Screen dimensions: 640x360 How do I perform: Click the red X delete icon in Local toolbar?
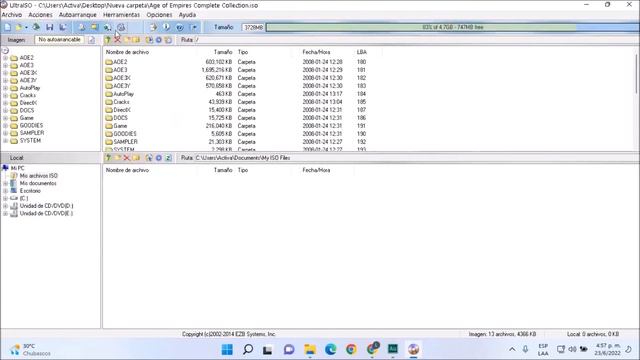click(127, 158)
